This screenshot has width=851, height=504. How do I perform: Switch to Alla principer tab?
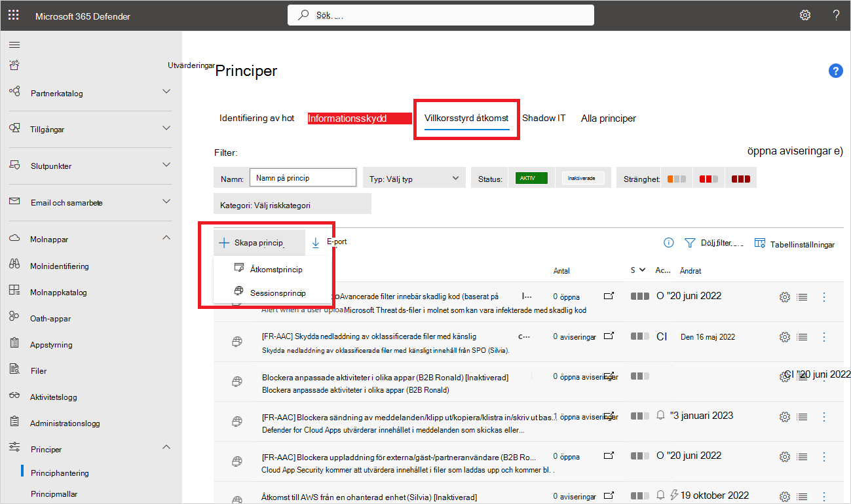(609, 118)
